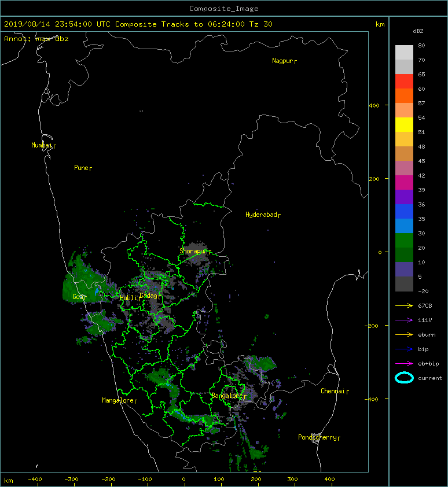Click the 100 tick on the horizontal axis
The height and width of the screenshot is (487, 448).
[219, 479]
